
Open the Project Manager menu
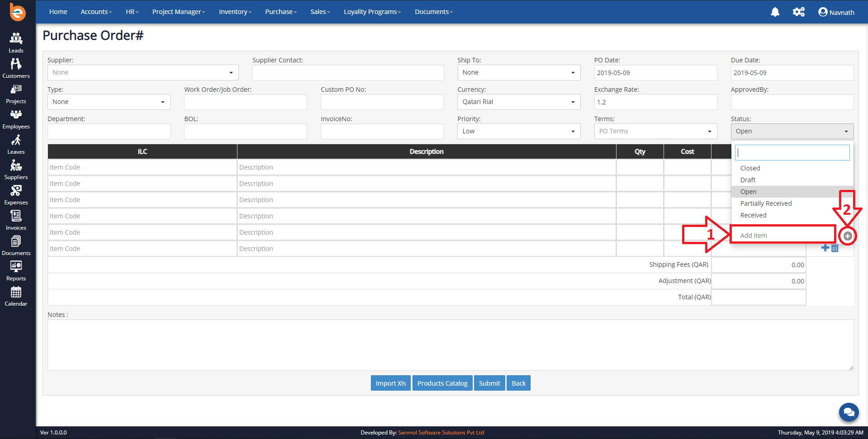(x=179, y=12)
